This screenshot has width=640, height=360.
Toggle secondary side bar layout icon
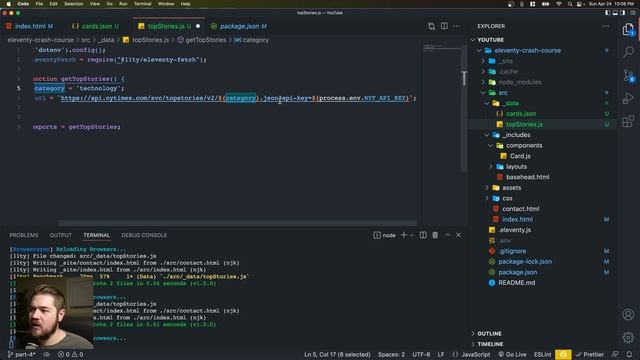coord(622,13)
